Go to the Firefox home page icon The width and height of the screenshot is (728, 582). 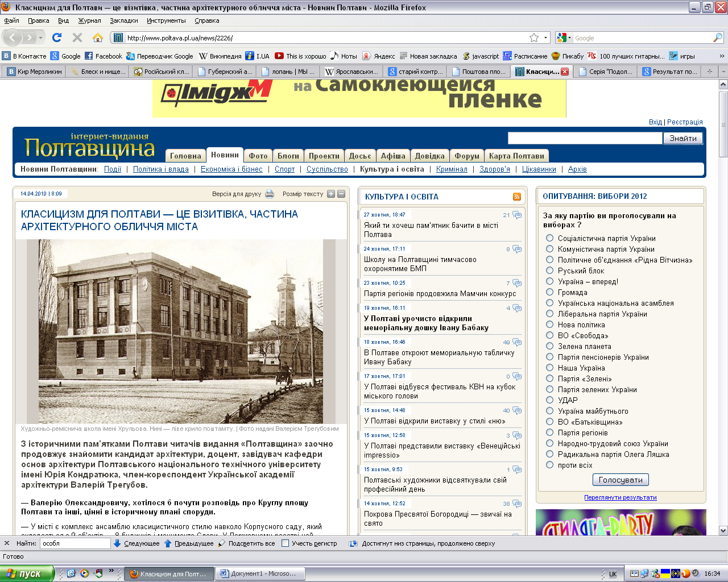click(x=98, y=38)
